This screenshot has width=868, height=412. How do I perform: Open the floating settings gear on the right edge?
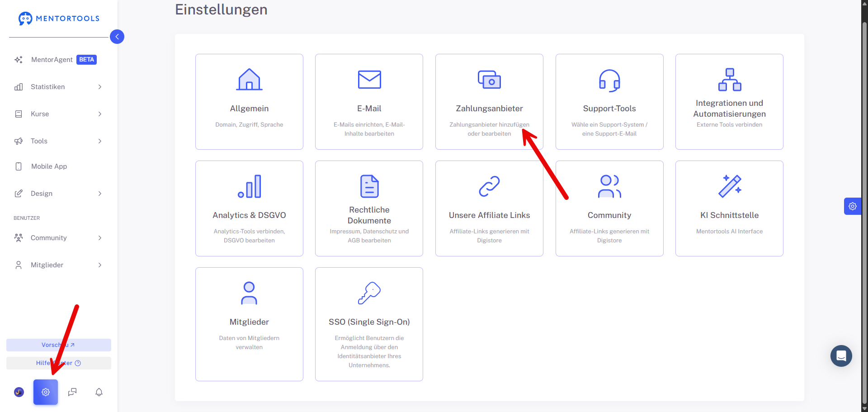[853, 206]
